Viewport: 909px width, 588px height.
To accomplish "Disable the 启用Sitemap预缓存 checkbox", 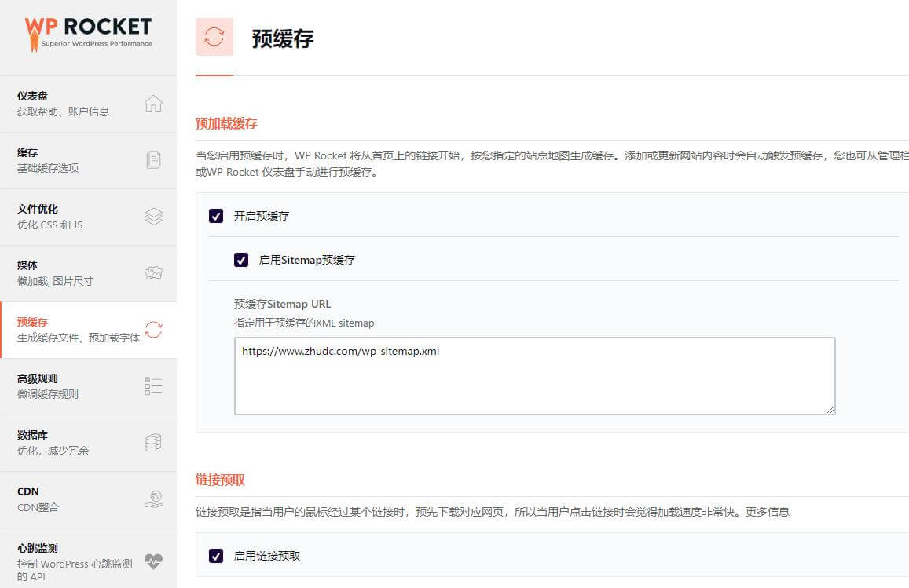I will click(x=241, y=260).
